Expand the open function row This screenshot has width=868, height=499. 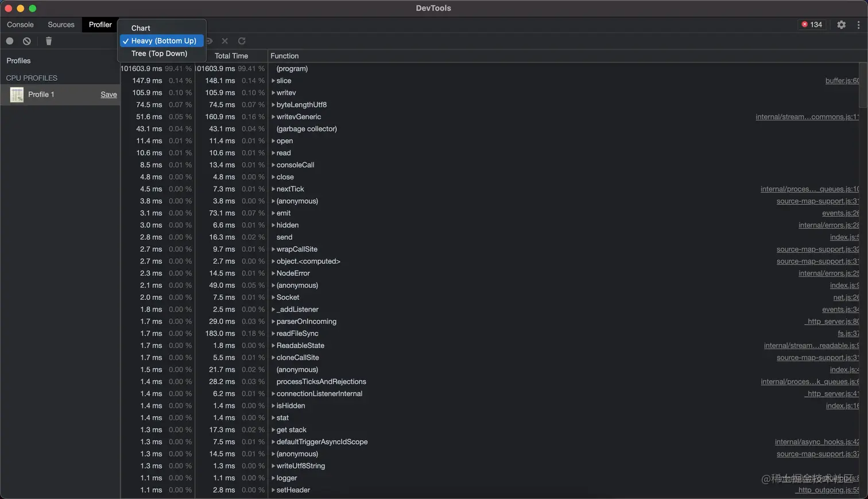273,141
